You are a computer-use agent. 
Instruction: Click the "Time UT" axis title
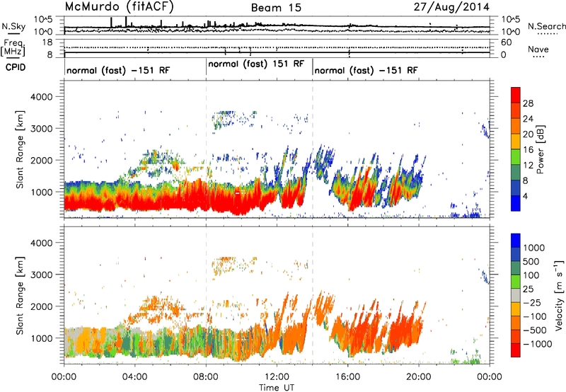pyautogui.click(x=277, y=388)
